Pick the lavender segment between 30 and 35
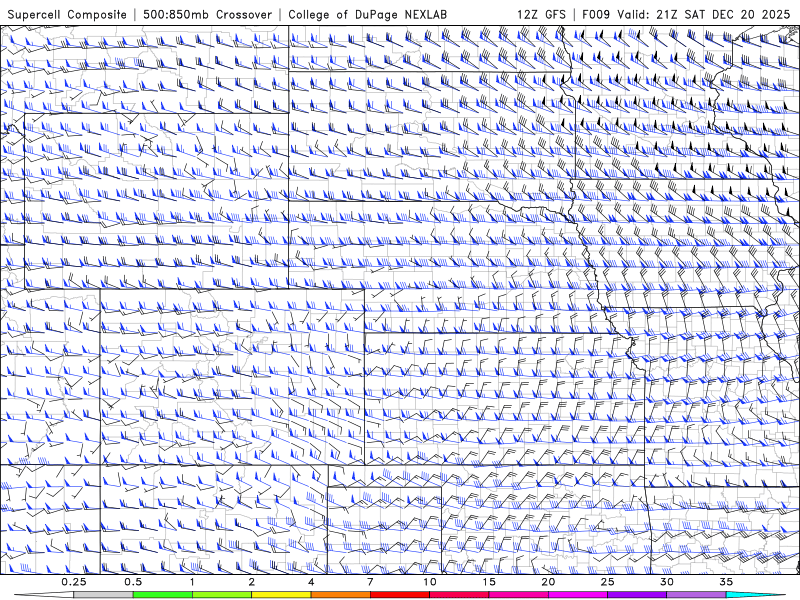 [x=696, y=595]
